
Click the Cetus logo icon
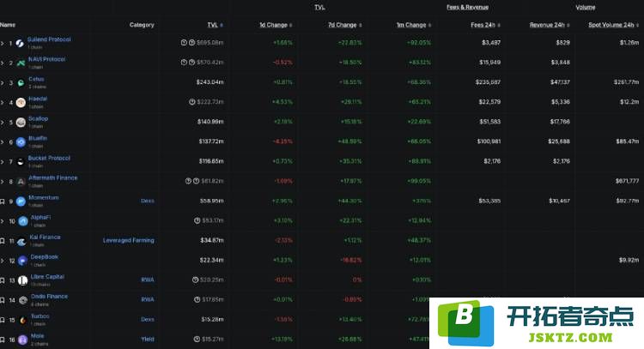[x=21, y=83]
